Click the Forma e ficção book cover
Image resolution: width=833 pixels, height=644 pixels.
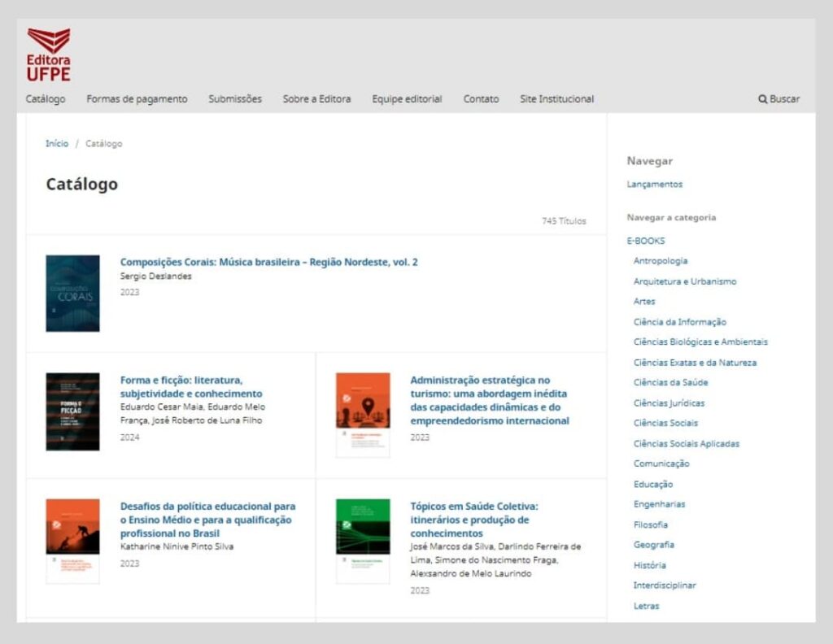[72, 411]
